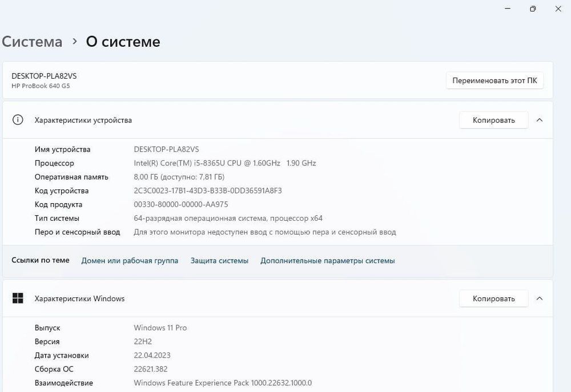Collapse the Характеристики Windows section chevron
The height and width of the screenshot is (392, 571).
540,298
